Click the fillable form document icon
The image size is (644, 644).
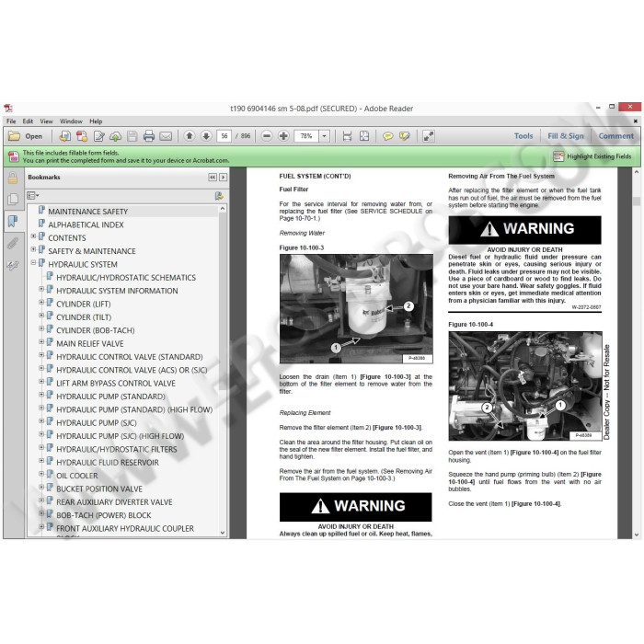[14, 156]
